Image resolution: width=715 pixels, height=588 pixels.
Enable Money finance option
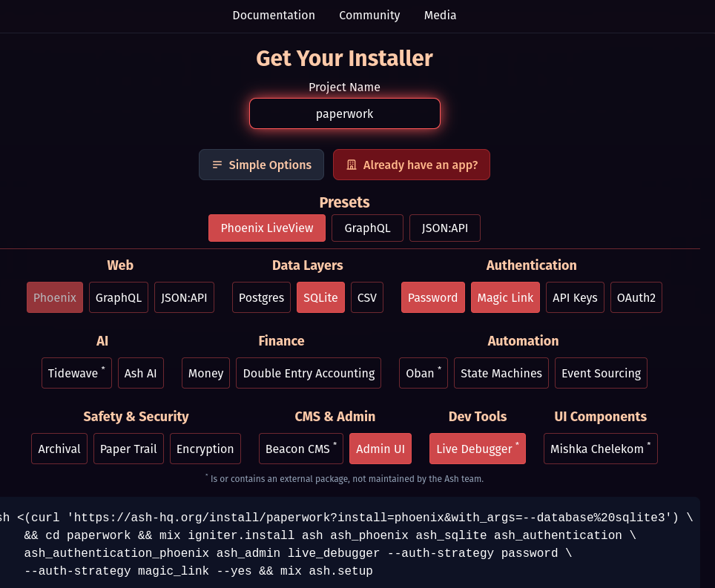point(205,373)
